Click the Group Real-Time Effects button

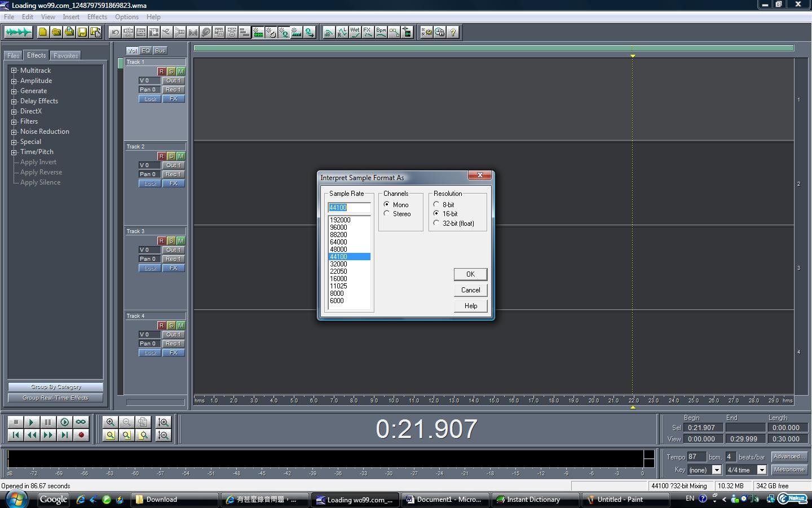55,397
